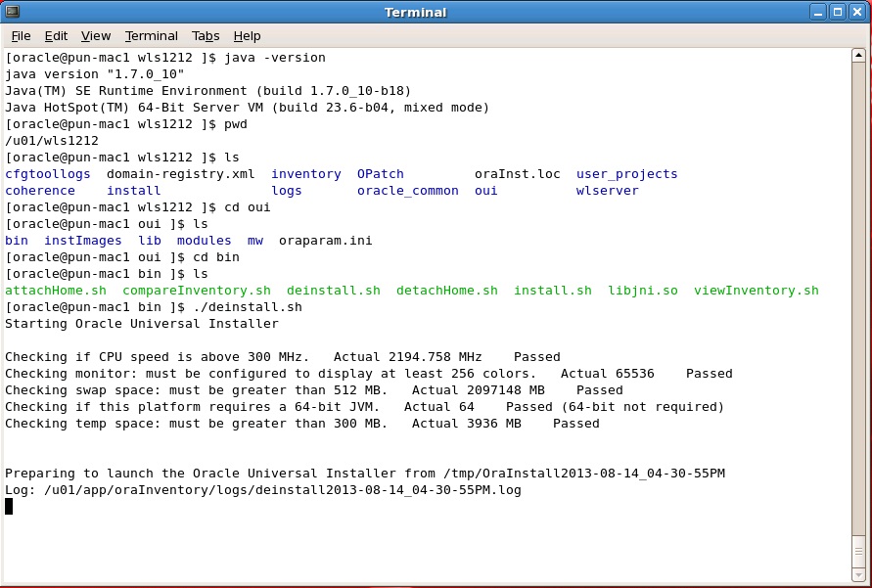Click 'cfgtoollogs' directory name
This screenshot has height=588, width=872.
[48, 174]
